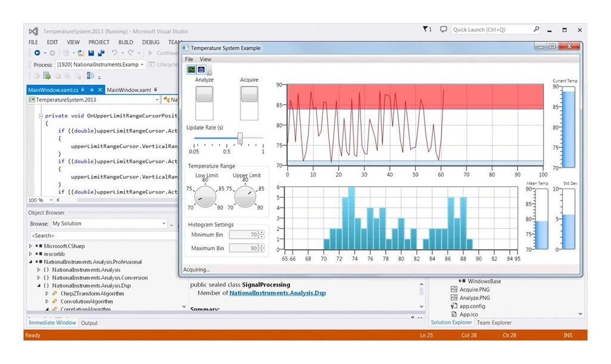The height and width of the screenshot is (364, 611).
Task: Open the 100 % zoom dropdown in code editor
Action: 40,200
